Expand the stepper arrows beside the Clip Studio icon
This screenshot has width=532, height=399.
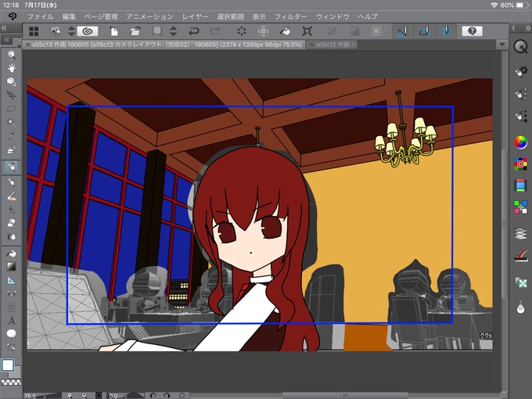point(71,31)
